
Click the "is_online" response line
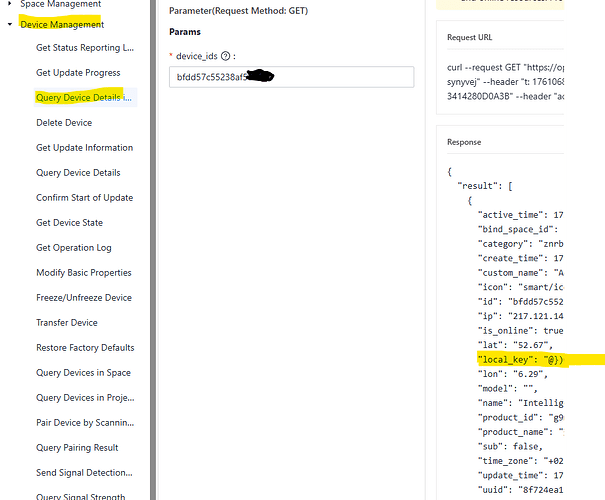[521, 331]
